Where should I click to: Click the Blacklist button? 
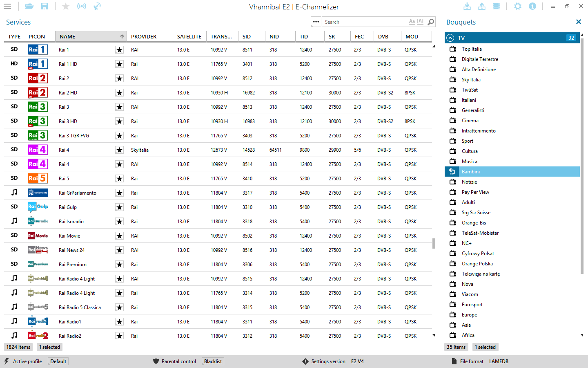pyautogui.click(x=213, y=361)
